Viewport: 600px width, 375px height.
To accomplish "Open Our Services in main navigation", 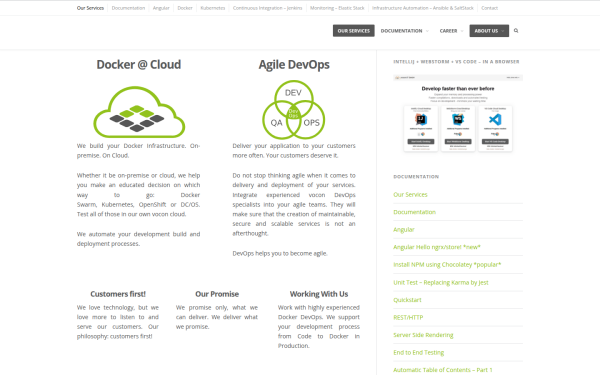I will click(354, 31).
